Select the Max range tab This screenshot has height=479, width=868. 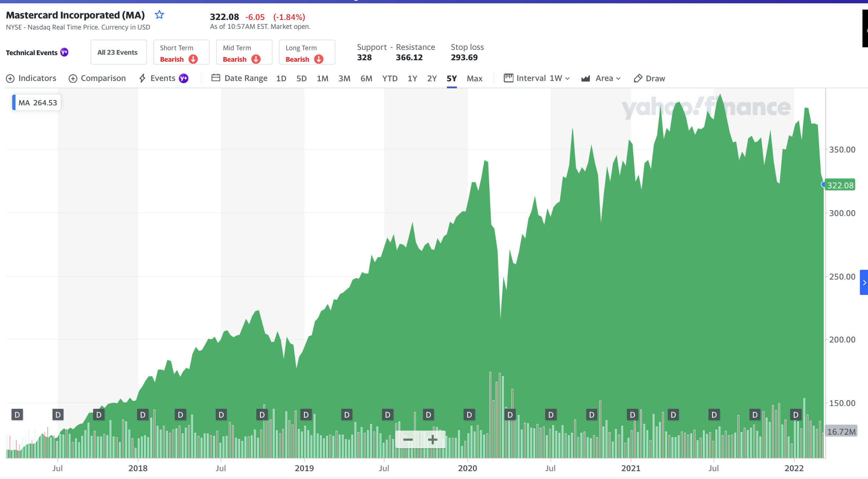[474, 78]
